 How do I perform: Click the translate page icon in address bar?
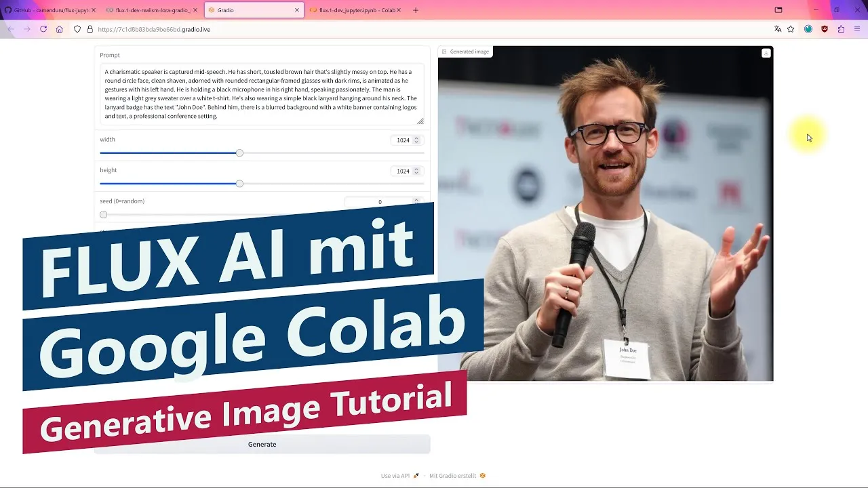pyautogui.click(x=778, y=29)
